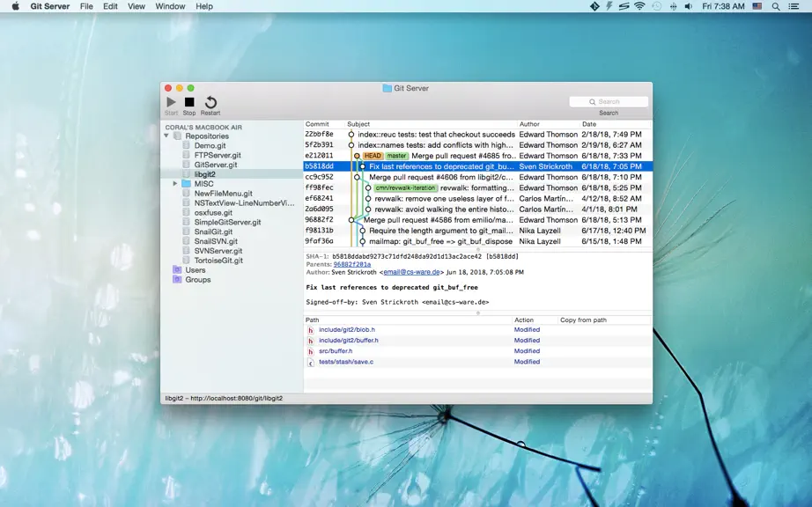Click the date and time in menu bar

tap(723, 6)
